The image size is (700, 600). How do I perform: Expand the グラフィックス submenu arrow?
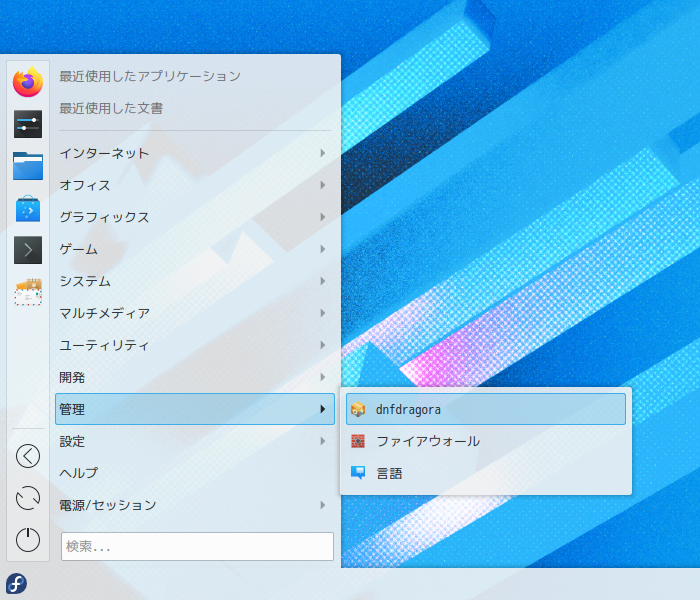coord(322,217)
